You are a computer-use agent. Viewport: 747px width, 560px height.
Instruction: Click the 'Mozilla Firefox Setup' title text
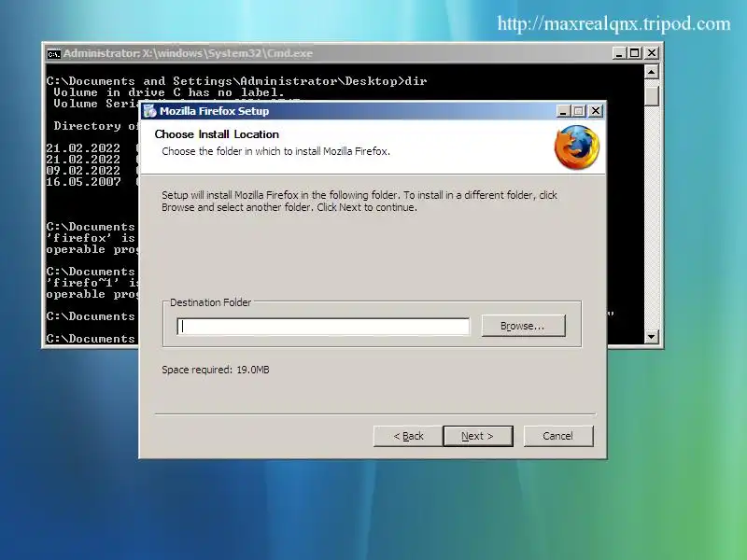[x=215, y=111]
